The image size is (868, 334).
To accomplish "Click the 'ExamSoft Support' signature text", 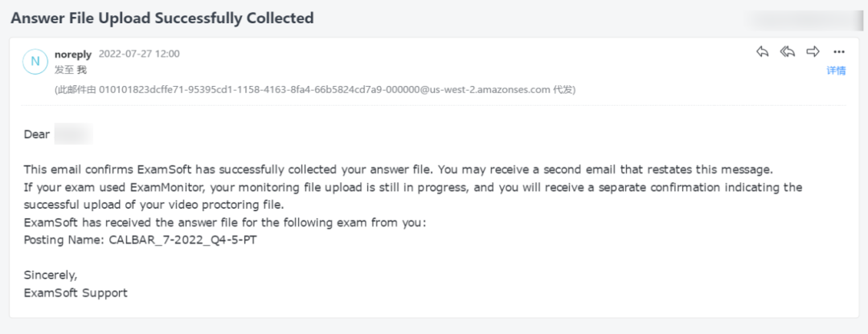I will pyautogui.click(x=76, y=293).
